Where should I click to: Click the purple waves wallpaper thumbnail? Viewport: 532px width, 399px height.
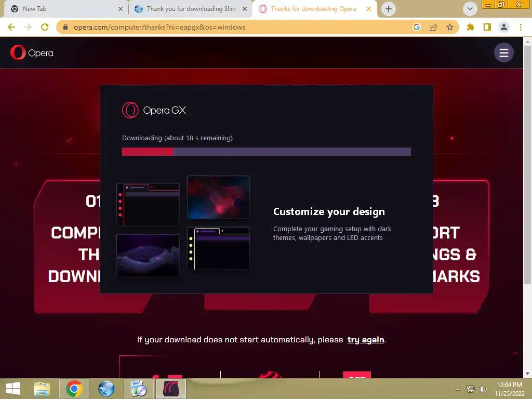[x=148, y=256]
